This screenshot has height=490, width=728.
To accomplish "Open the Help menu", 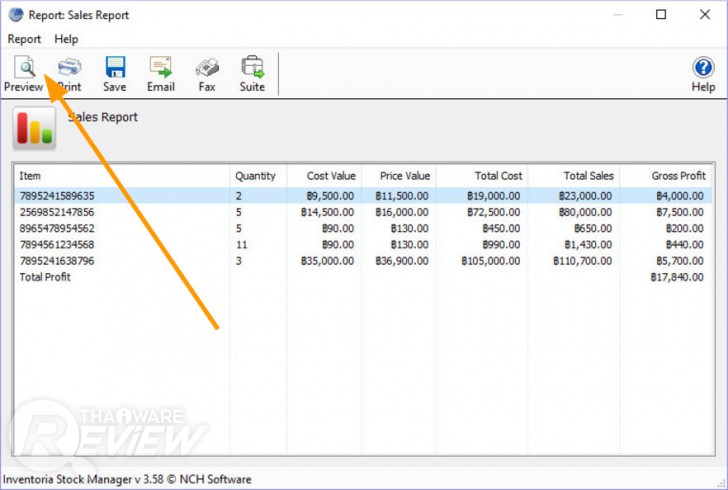I will point(66,39).
